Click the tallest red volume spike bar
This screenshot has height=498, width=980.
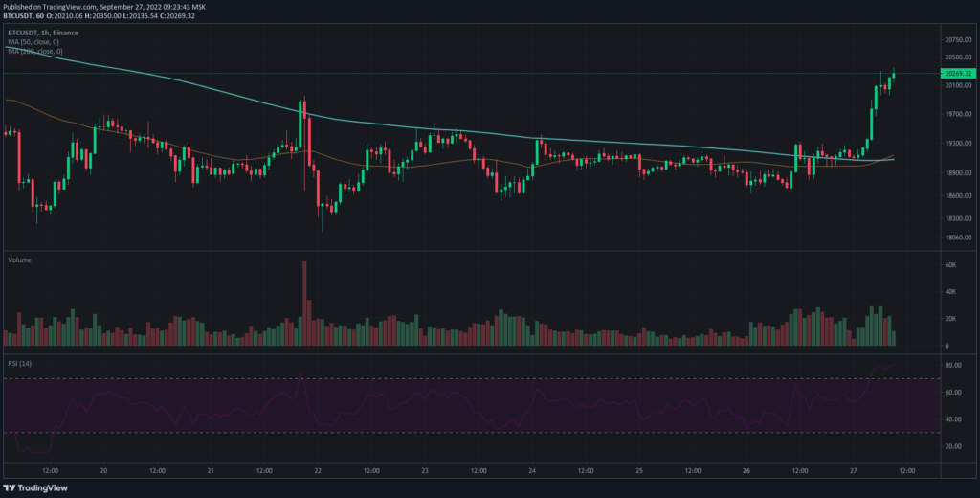[x=304, y=302]
